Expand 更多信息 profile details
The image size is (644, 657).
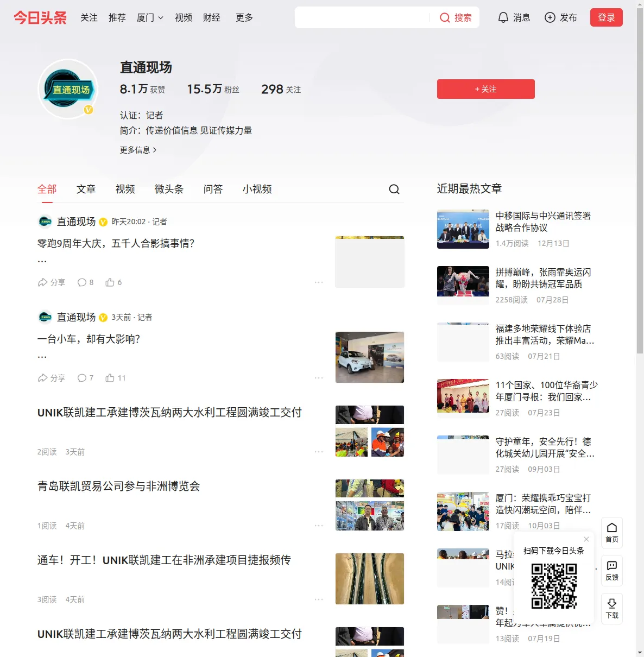coord(138,150)
